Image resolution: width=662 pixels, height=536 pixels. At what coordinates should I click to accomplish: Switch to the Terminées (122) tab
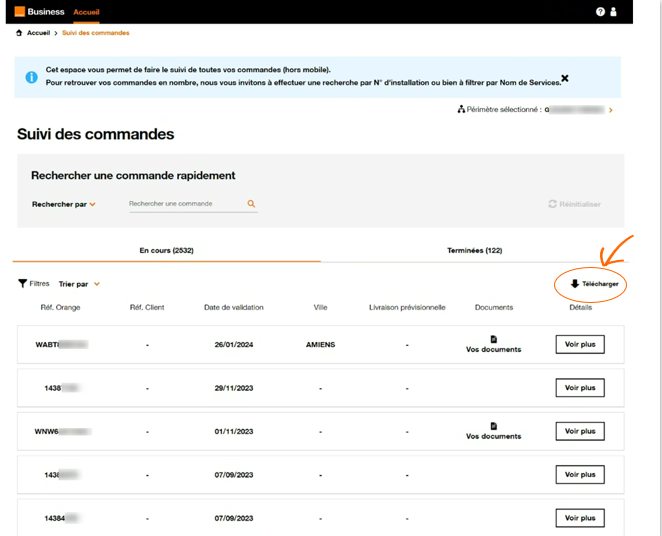tap(474, 251)
